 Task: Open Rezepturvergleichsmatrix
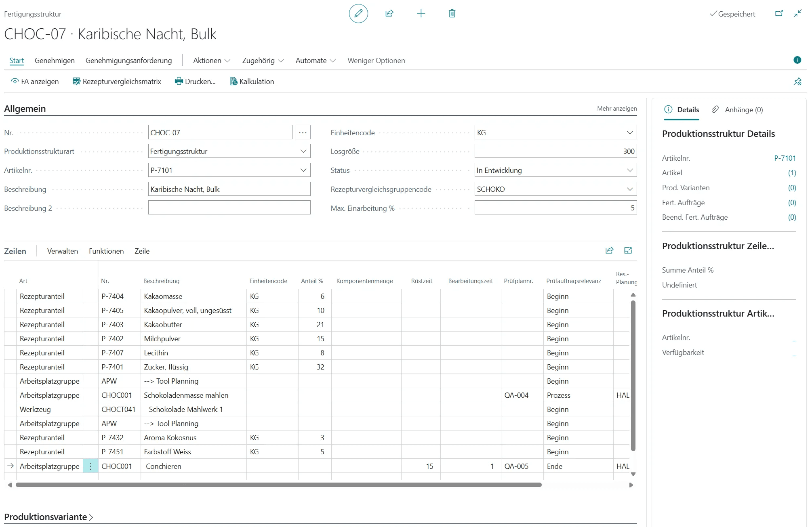pos(117,82)
